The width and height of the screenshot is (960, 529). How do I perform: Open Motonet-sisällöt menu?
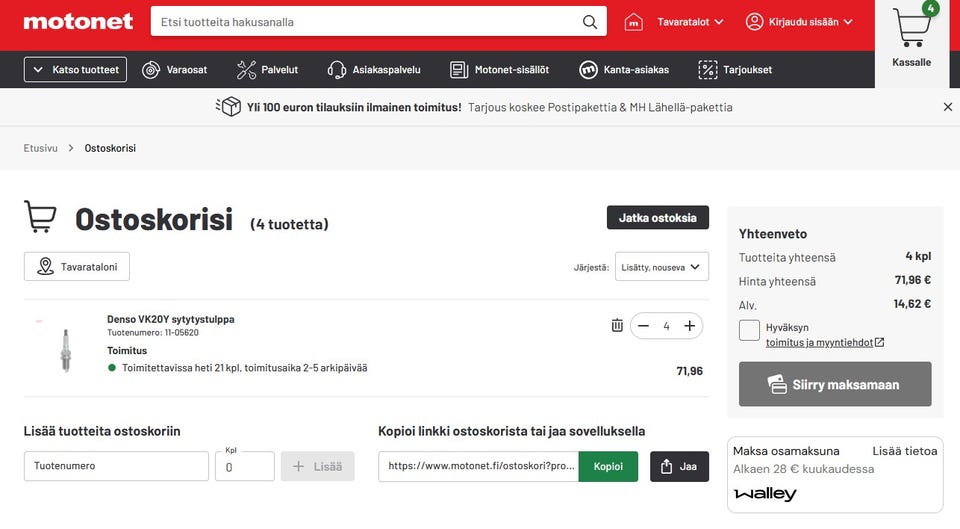tap(500, 70)
